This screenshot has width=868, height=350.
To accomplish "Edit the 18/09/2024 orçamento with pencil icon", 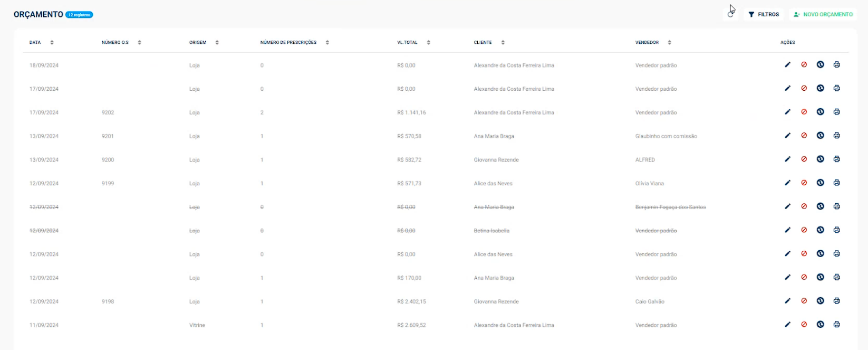I will coord(787,64).
